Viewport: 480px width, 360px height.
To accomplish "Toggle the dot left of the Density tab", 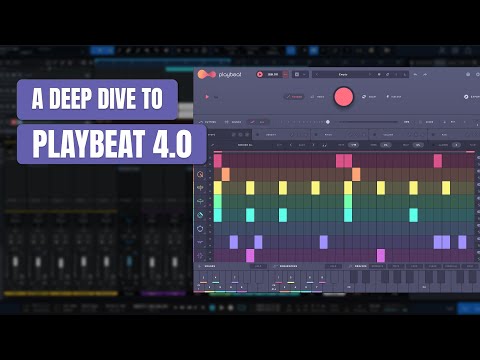I will 257,135.
